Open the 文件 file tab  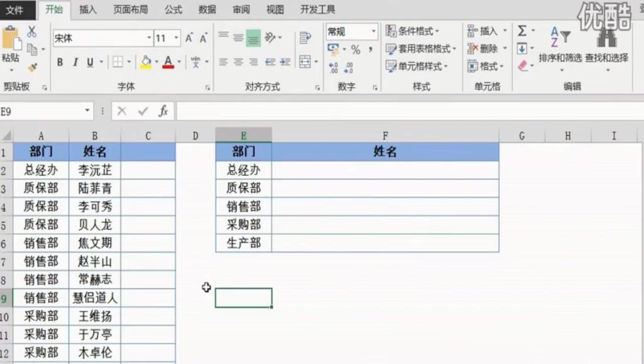(15, 10)
